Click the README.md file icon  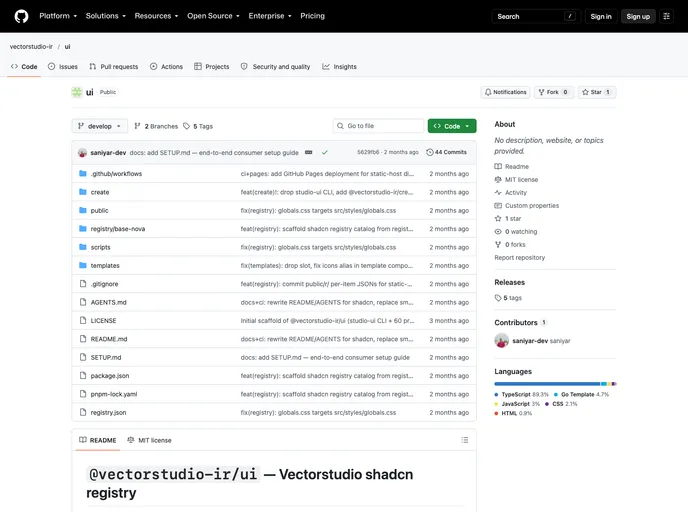click(82, 339)
